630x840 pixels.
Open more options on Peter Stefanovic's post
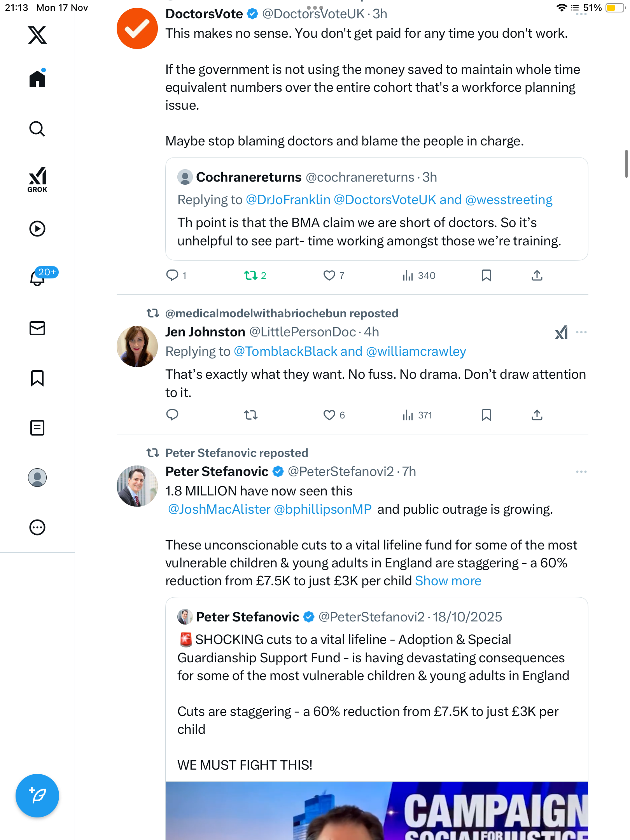[581, 472]
